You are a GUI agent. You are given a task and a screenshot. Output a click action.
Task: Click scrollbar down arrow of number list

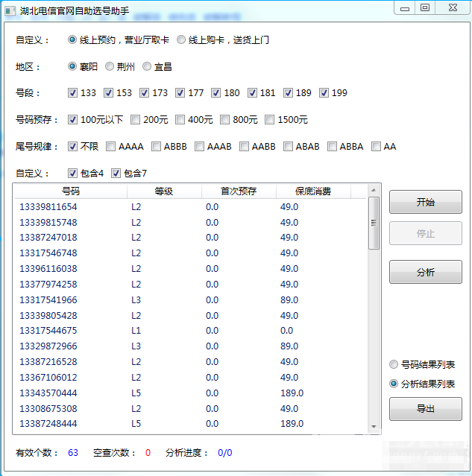pyautogui.click(x=374, y=427)
